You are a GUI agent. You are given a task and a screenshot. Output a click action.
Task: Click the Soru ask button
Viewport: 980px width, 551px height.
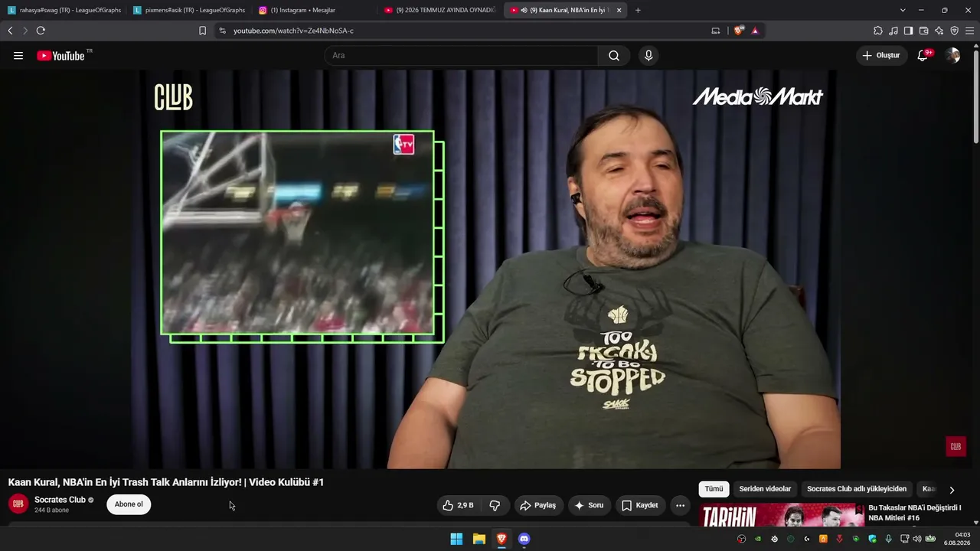(x=590, y=505)
